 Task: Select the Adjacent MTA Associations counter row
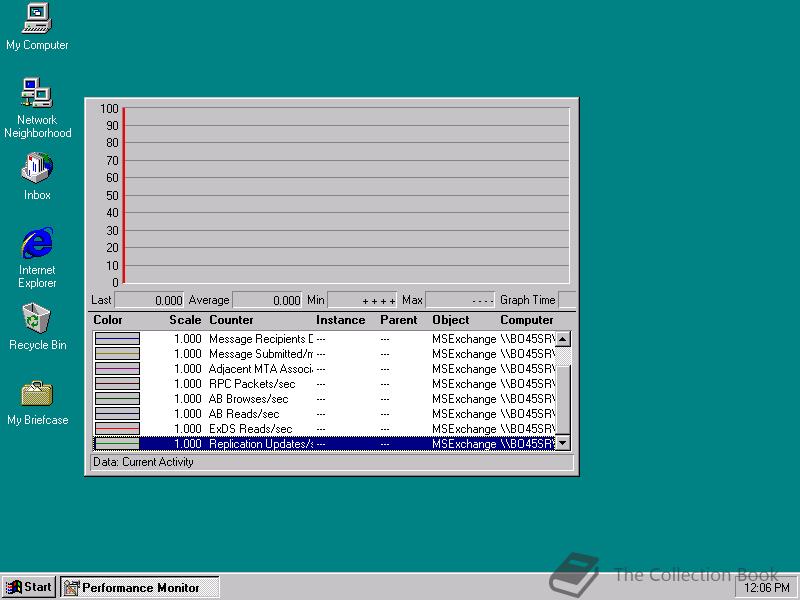(x=324, y=369)
